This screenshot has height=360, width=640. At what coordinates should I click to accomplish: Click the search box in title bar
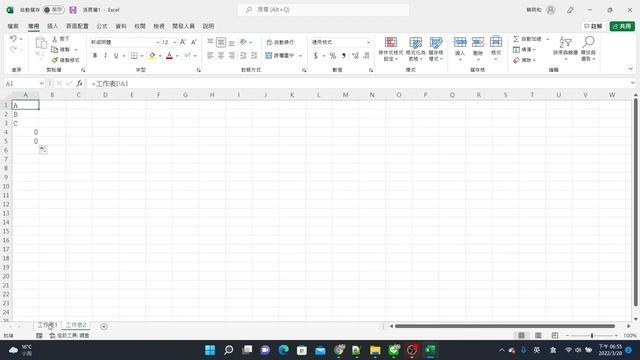pos(323,10)
